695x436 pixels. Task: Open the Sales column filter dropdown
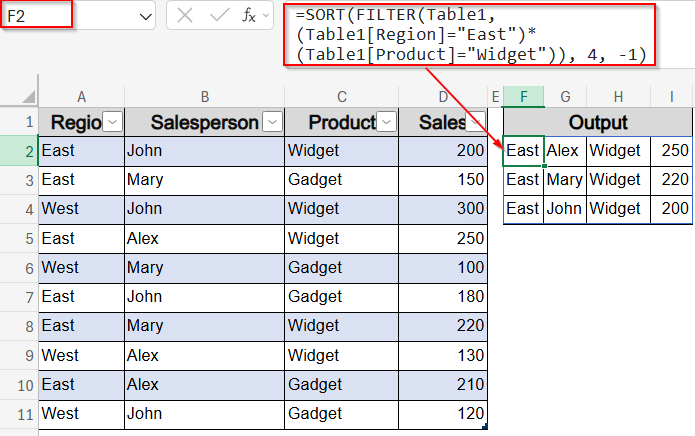pyautogui.click(x=477, y=122)
